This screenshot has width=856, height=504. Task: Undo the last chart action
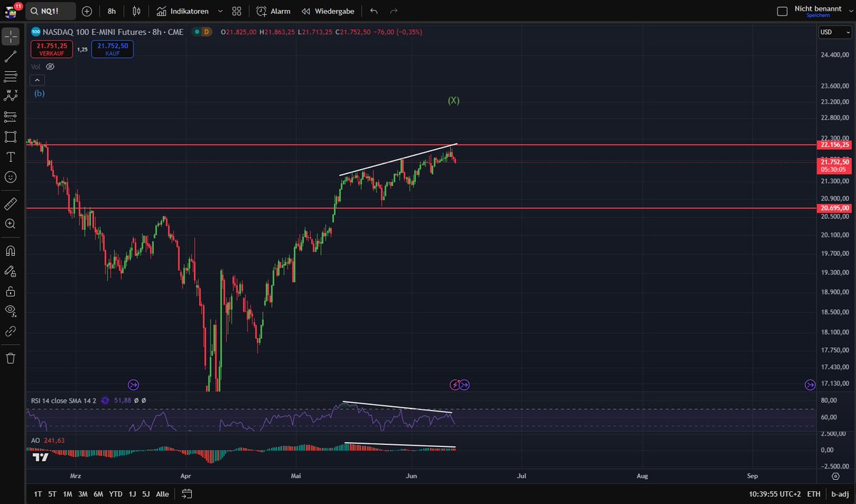[x=374, y=11]
